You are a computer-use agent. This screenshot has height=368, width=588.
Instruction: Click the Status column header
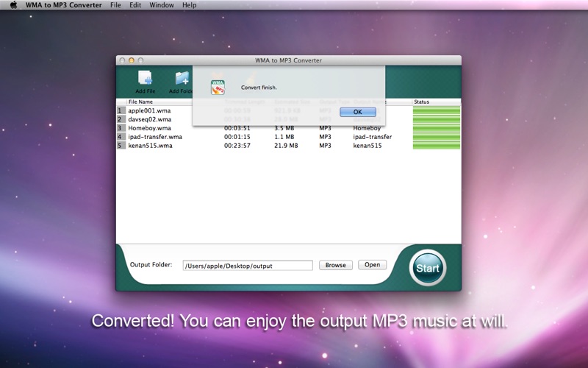[421, 102]
